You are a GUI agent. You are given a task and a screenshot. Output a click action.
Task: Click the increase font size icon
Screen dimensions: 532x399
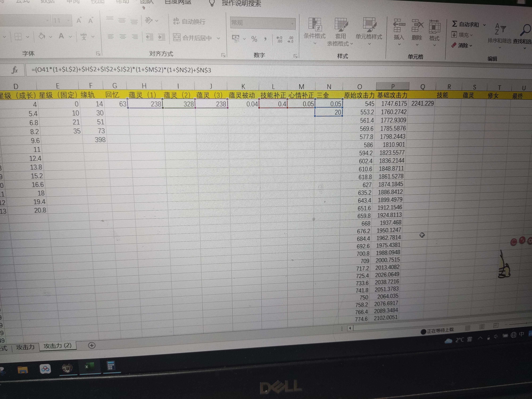pos(79,20)
